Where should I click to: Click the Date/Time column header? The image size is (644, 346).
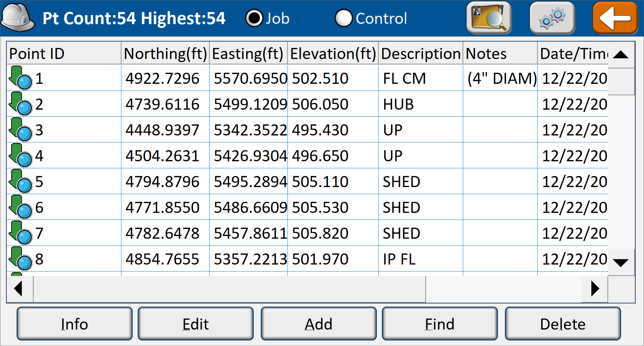pos(573,53)
